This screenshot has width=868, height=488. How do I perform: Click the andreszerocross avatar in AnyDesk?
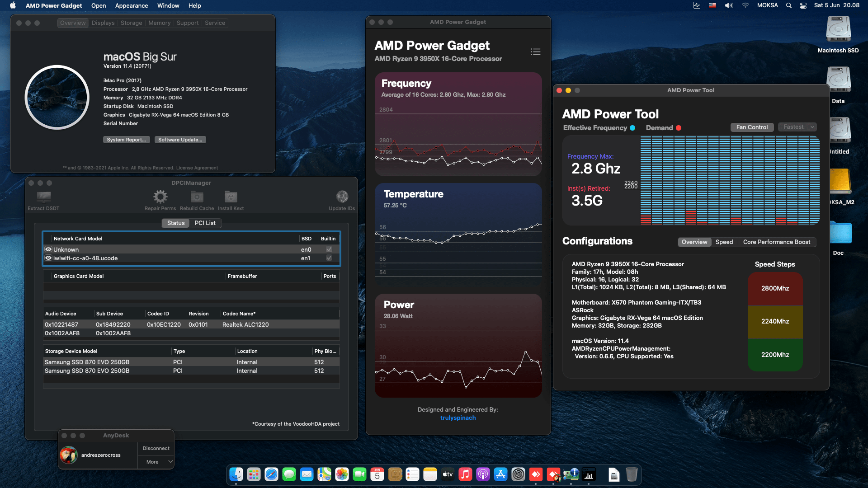[x=69, y=455]
